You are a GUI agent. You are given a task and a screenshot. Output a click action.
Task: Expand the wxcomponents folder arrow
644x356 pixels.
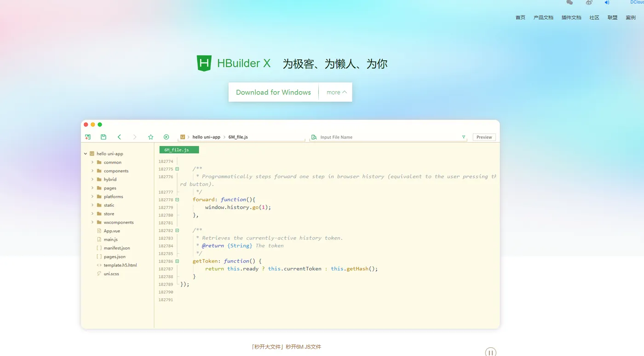click(x=92, y=222)
